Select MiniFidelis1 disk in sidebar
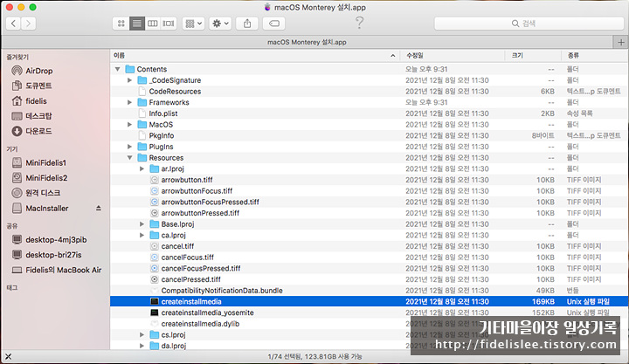Viewport: 629px width, 364px height. [x=39, y=162]
